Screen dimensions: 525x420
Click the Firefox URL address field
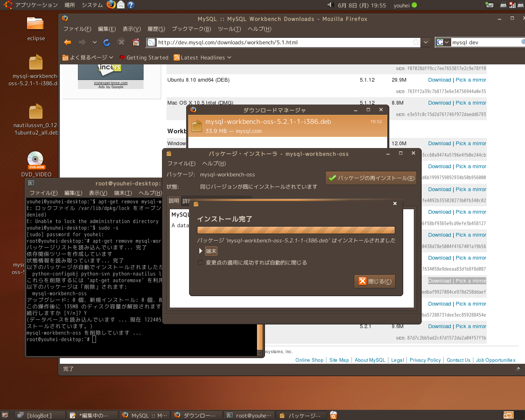(x=283, y=42)
